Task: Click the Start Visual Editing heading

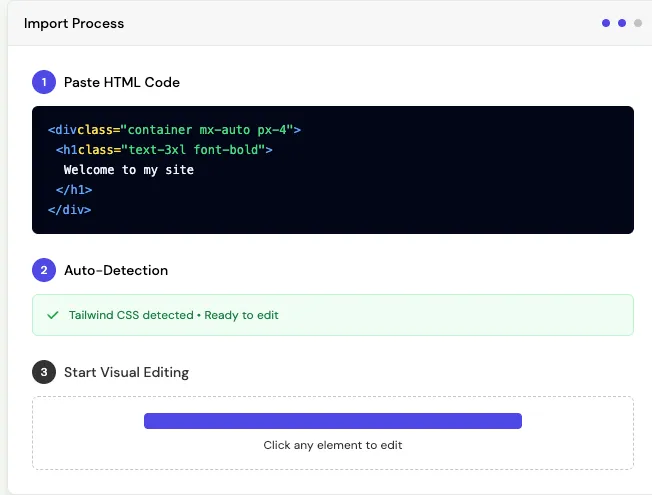Action: pos(126,372)
